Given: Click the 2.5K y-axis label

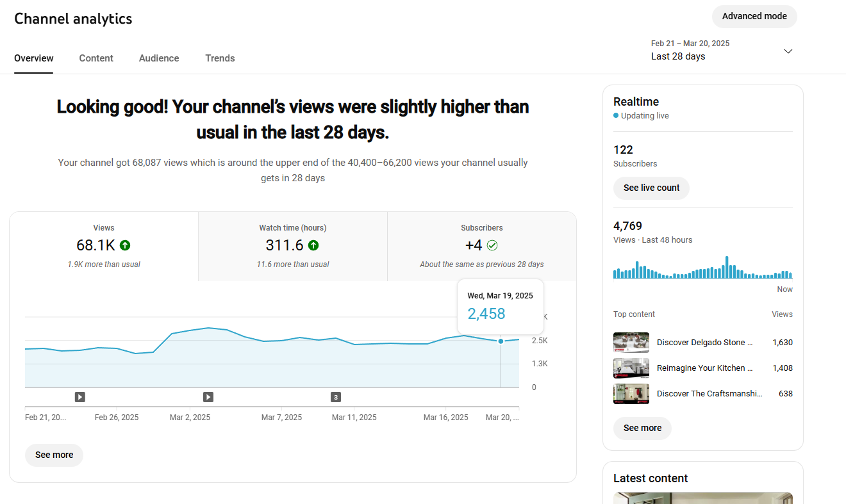Looking at the screenshot, I should 540,341.
